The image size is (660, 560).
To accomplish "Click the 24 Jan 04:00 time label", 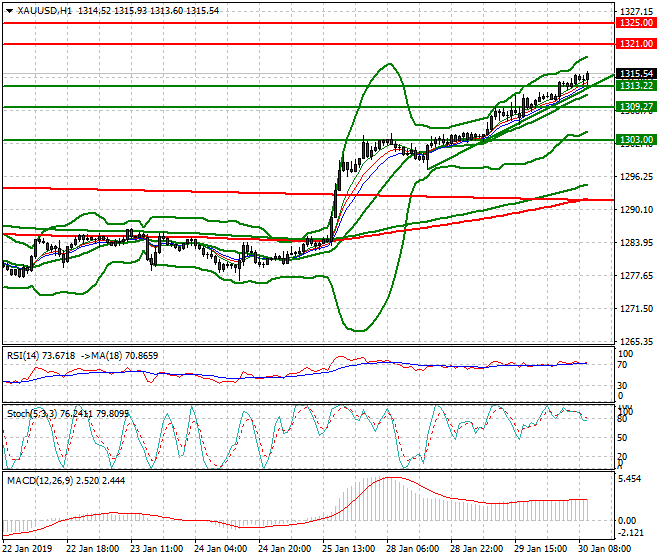I will [221, 549].
